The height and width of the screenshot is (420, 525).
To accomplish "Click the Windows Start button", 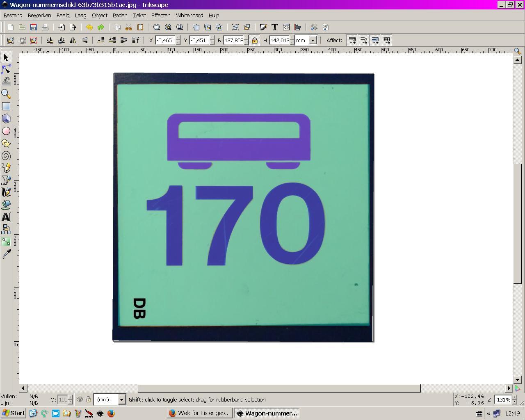I will point(14,413).
